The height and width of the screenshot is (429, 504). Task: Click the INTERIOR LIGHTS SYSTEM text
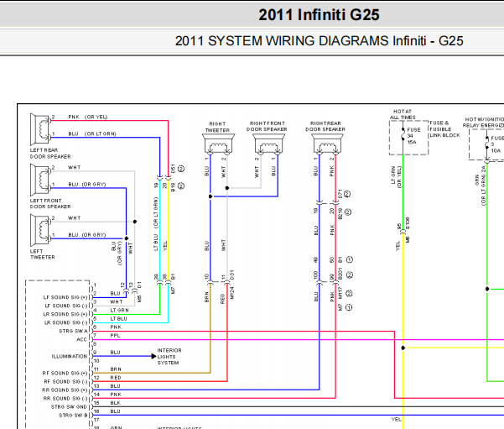pyautogui.click(x=169, y=356)
